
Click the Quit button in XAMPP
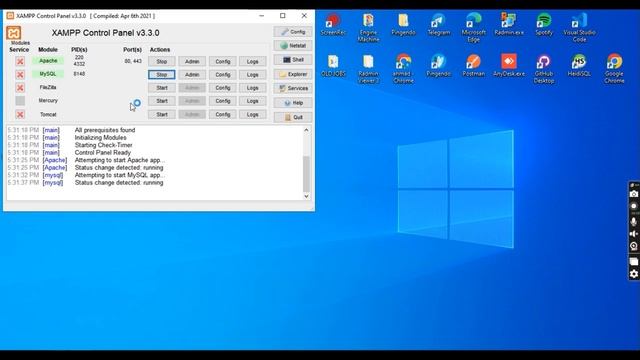tap(293, 117)
